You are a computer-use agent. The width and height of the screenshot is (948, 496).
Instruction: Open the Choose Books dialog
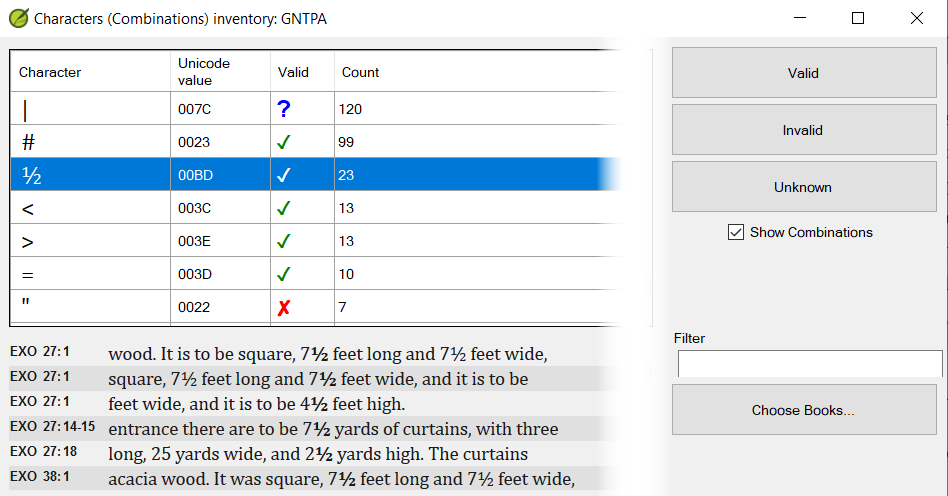[803, 410]
